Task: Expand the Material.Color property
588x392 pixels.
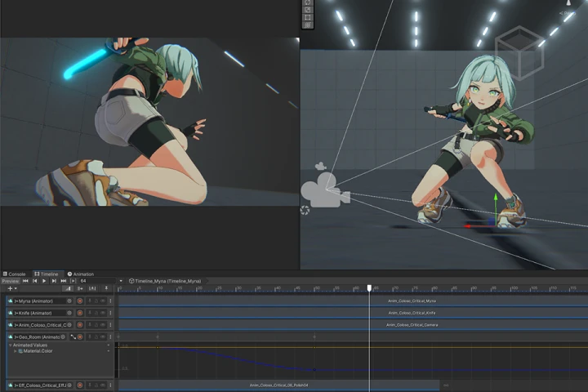Action: tap(15, 351)
